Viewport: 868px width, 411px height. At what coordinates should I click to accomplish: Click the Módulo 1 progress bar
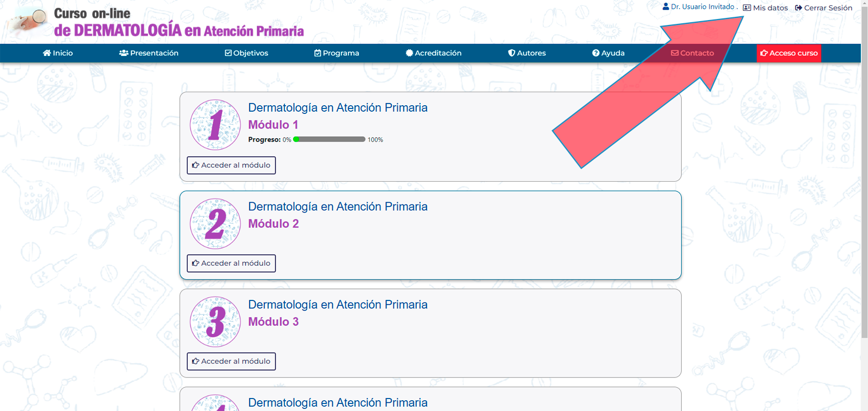pos(329,139)
